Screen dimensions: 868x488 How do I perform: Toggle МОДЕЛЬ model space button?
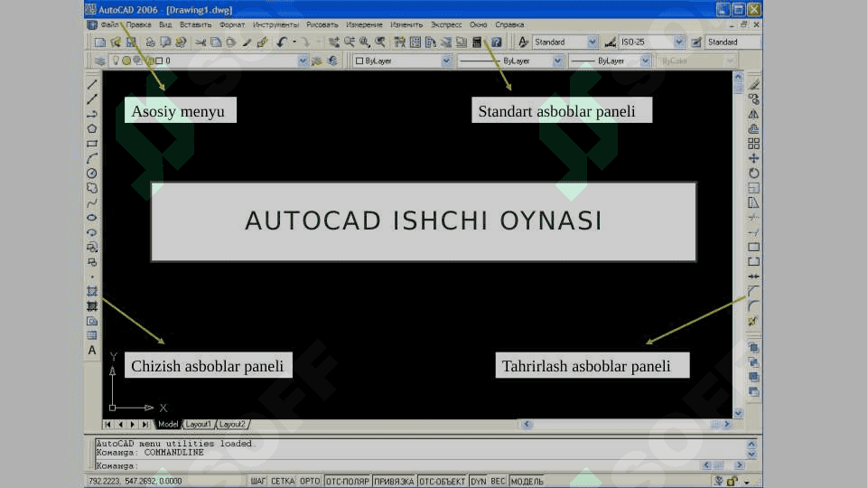[527, 482]
